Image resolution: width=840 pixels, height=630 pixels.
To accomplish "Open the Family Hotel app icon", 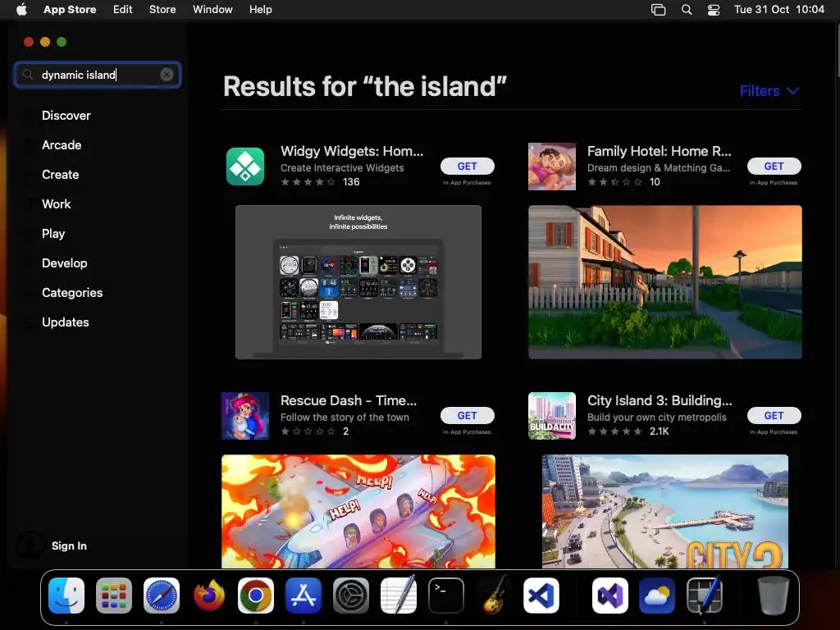I will tap(552, 167).
